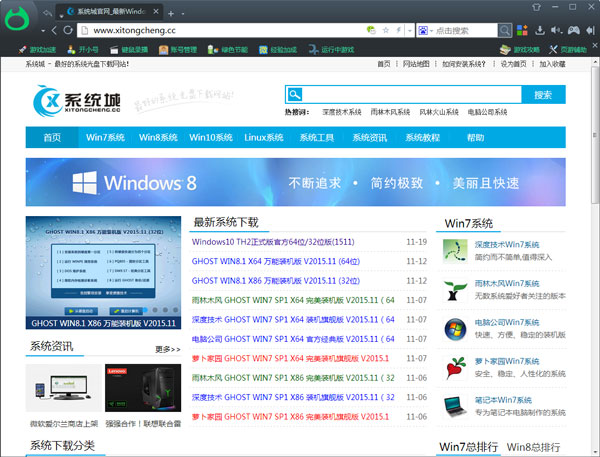
Task: Click the 键鼠录播 toolbar item
Action: [129, 50]
